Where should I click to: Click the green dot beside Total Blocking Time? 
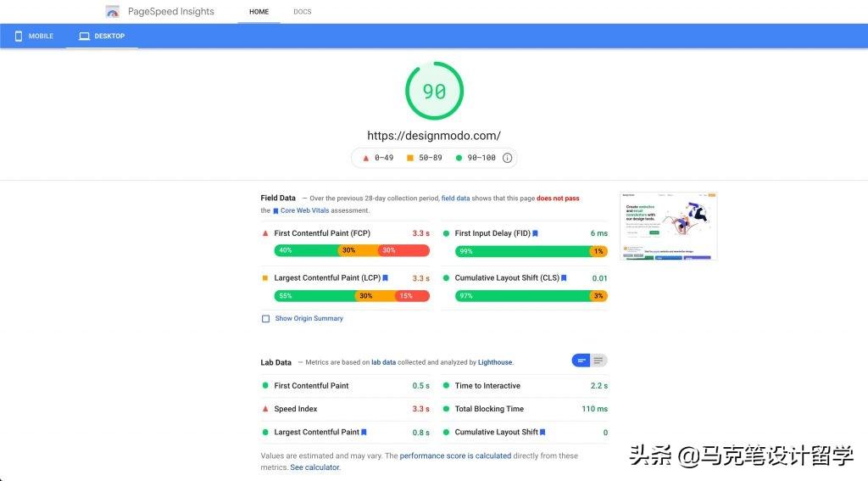click(446, 409)
